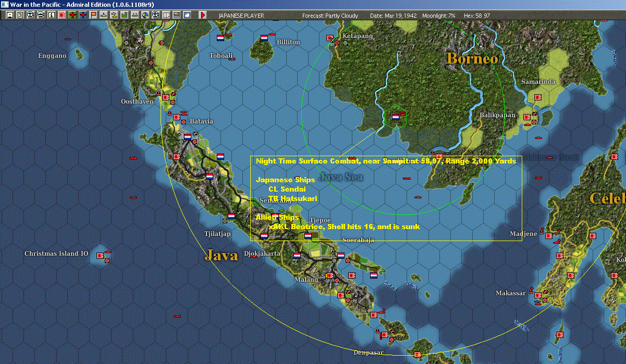Select the Dutch flag base at Batavia
This screenshot has height=364, width=626.
point(187,136)
